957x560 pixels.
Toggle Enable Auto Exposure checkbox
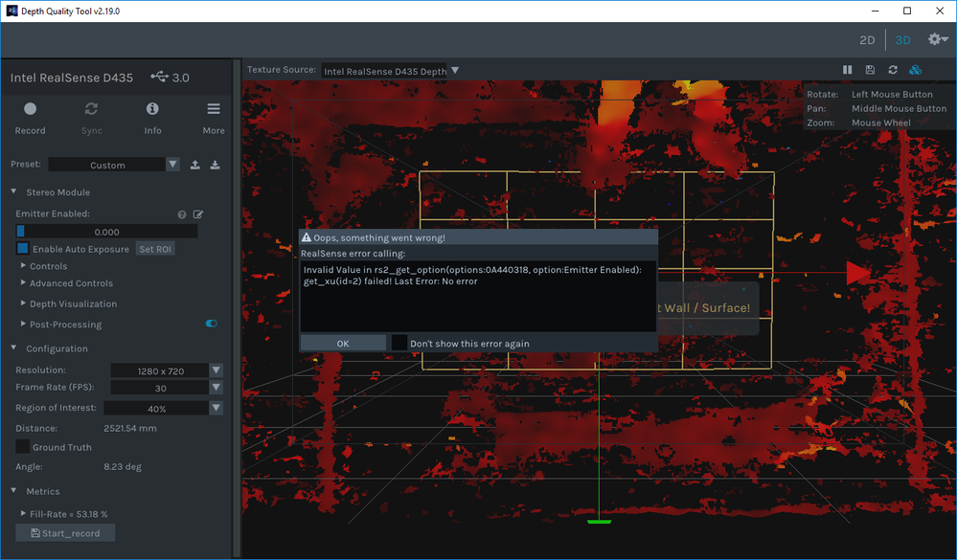point(23,248)
